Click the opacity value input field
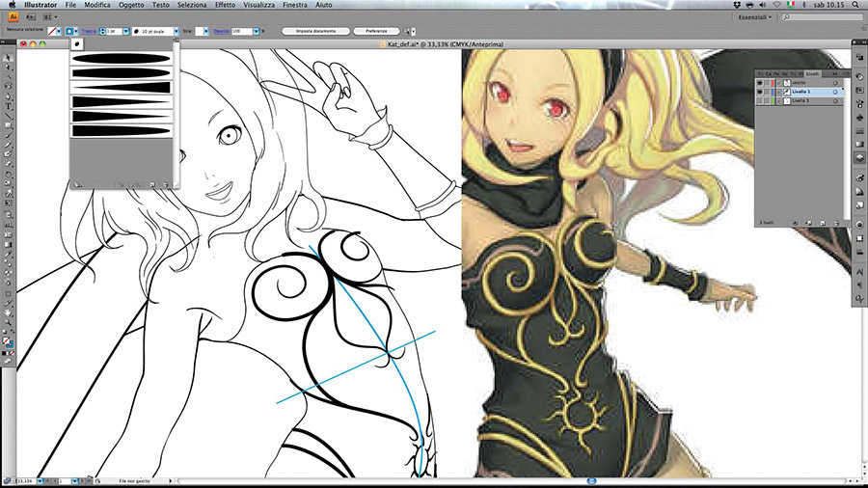The width and height of the screenshot is (868, 488). pos(242,31)
